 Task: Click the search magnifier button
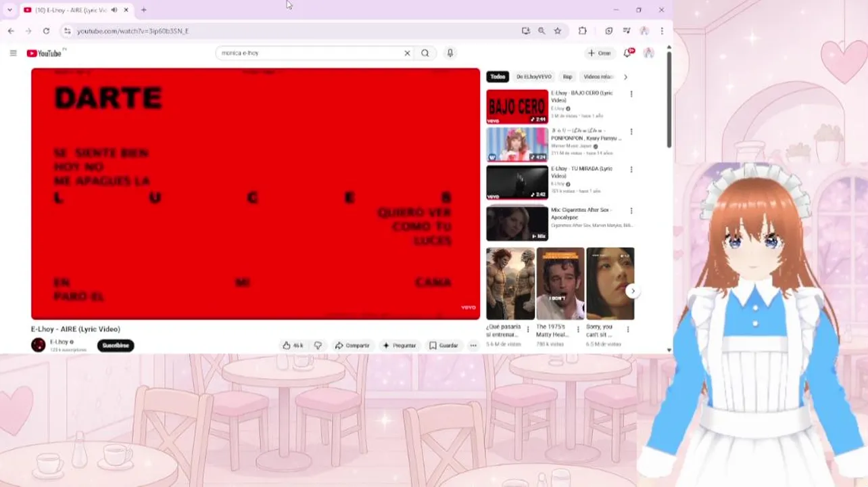coord(425,53)
